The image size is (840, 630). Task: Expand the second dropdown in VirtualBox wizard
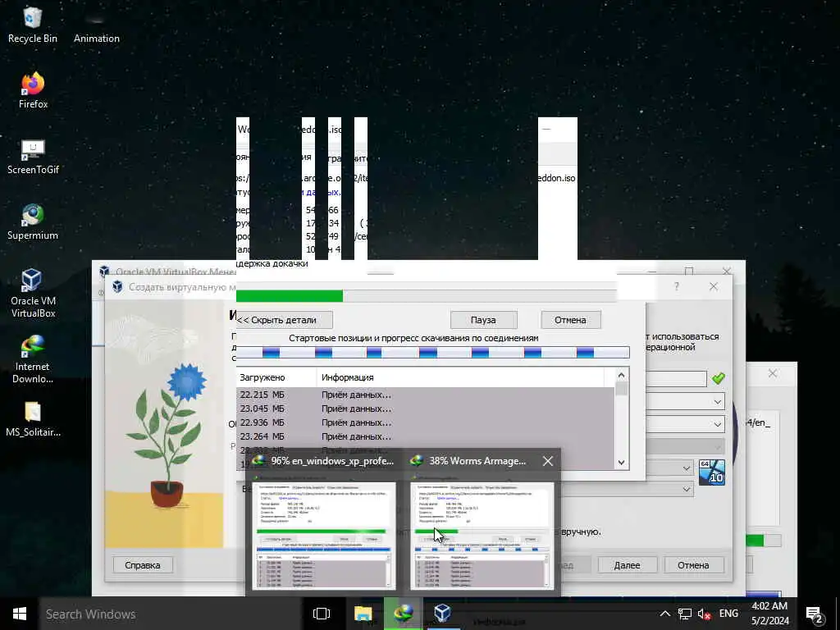[x=717, y=424]
